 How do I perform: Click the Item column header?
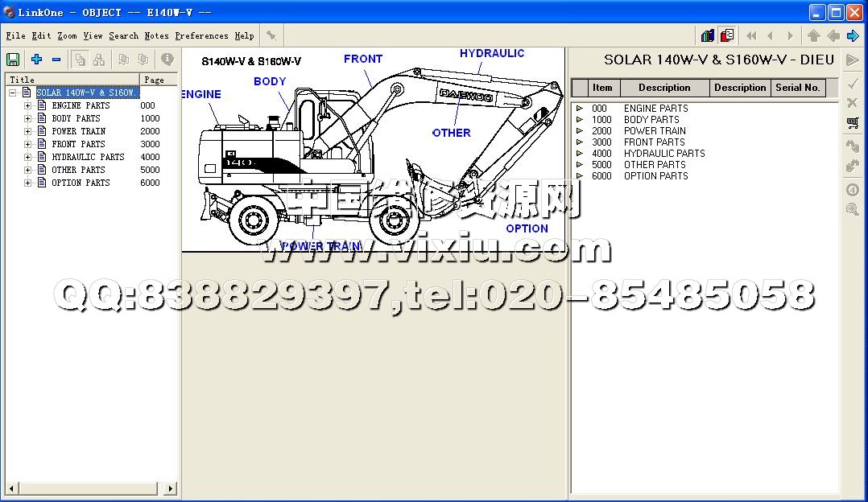pyautogui.click(x=602, y=88)
